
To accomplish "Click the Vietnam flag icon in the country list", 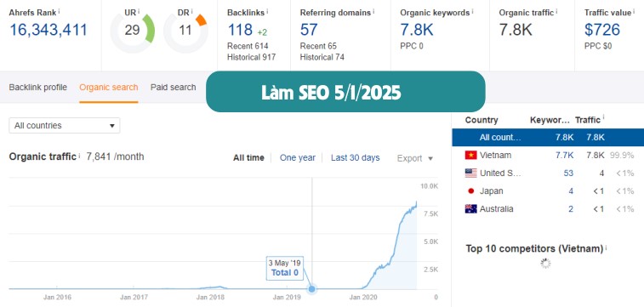I will tap(470, 155).
